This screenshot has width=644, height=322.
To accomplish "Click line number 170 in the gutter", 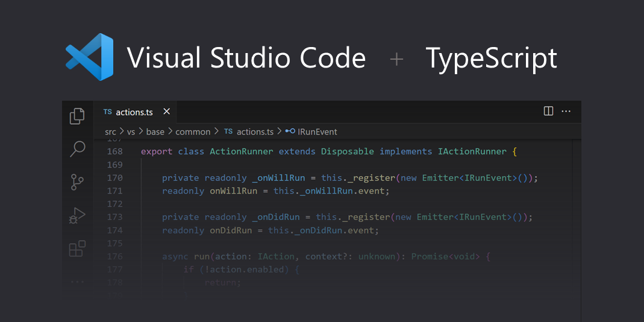I will click(x=114, y=178).
